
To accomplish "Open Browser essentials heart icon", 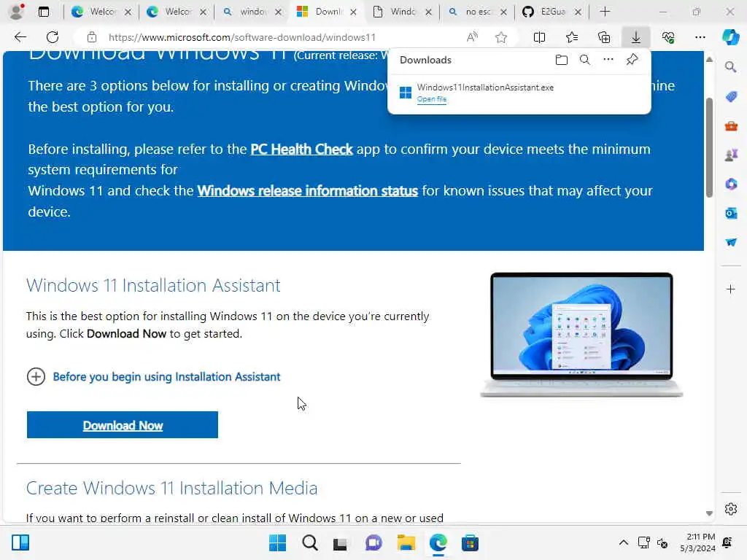I will click(668, 37).
